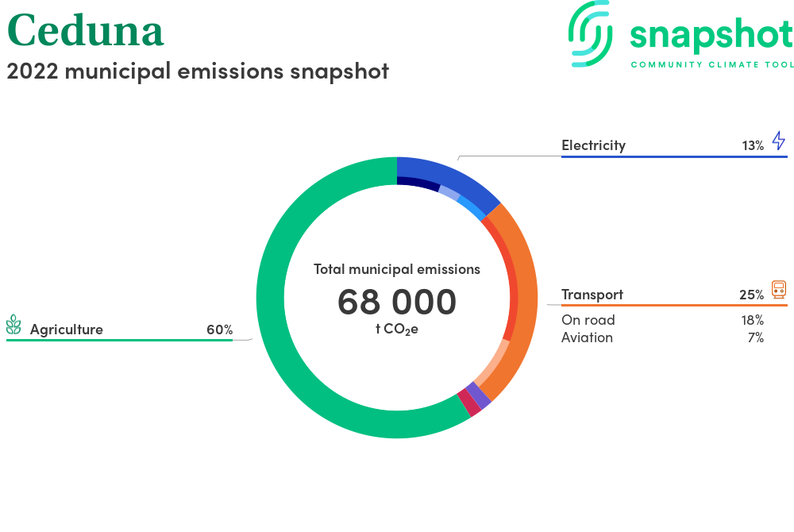Open the Electricity category label
794x532 pixels.
[593, 145]
